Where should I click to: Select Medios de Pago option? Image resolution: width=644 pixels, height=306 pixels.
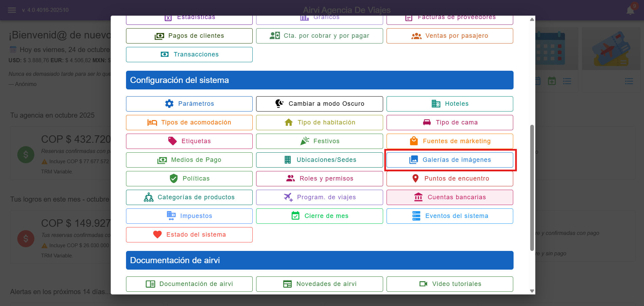pos(189,160)
